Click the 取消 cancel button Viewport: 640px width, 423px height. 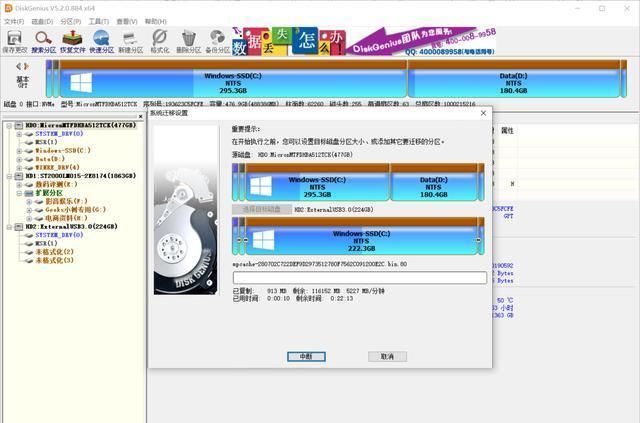pyautogui.click(x=387, y=357)
